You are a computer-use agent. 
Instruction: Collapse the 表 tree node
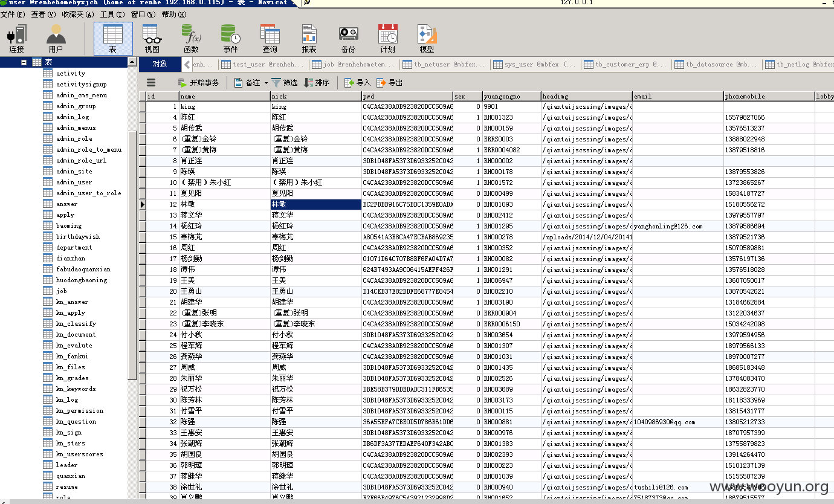24,62
